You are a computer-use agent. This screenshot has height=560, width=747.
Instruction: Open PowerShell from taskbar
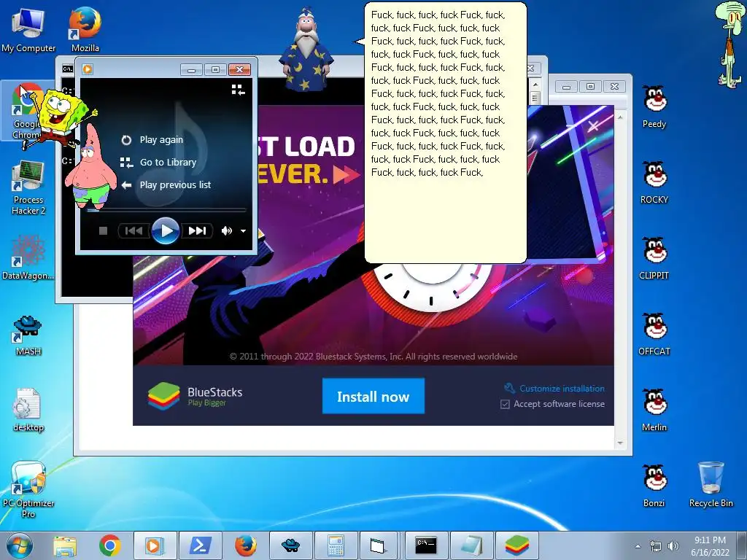point(200,545)
